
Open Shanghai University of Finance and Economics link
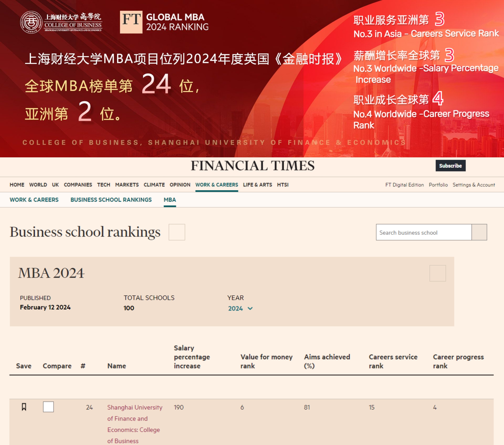pyautogui.click(x=135, y=424)
